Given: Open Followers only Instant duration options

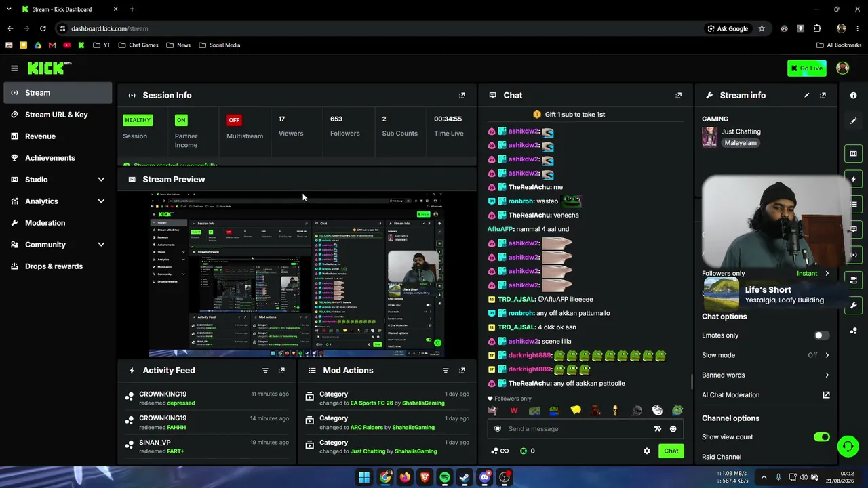Looking at the screenshot, I should [812, 274].
